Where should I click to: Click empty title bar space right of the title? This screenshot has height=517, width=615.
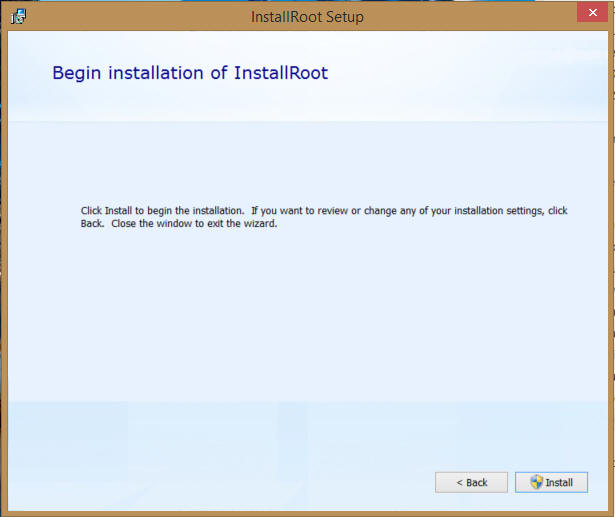pyautogui.click(x=470, y=17)
